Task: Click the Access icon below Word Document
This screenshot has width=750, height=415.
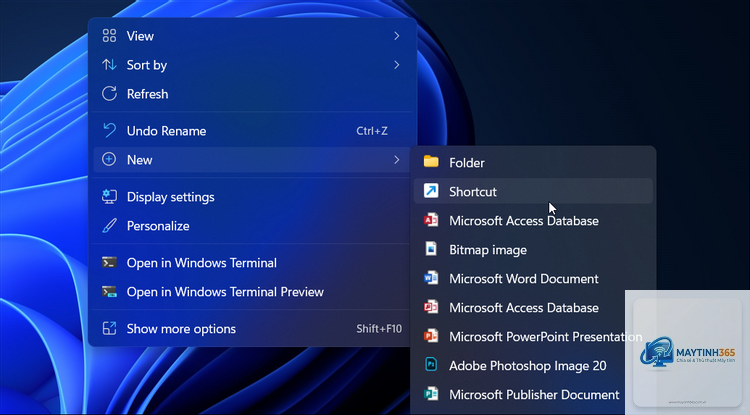Action: (431, 307)
